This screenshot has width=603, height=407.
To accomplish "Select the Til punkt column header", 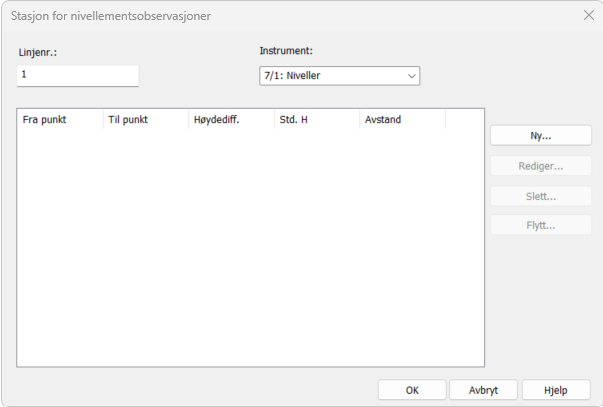I will pyautogui.click(x=144, y=120).
